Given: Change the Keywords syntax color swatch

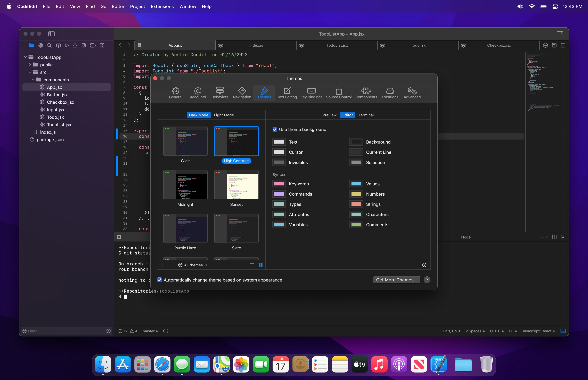Looking at the screenshot, I should [x=279, y=184].
